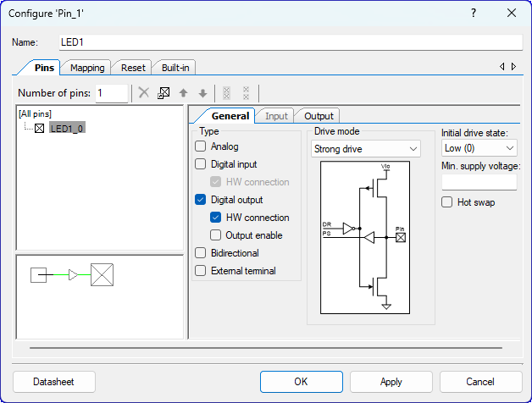
Task: Open the Initial drive state dropdown
Action: tap(479, 148)
